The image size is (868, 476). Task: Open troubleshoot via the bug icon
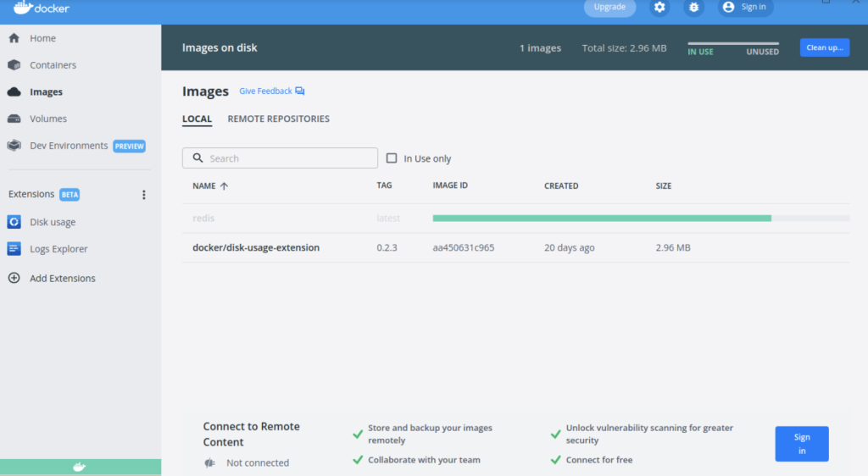tap(693, 7)
